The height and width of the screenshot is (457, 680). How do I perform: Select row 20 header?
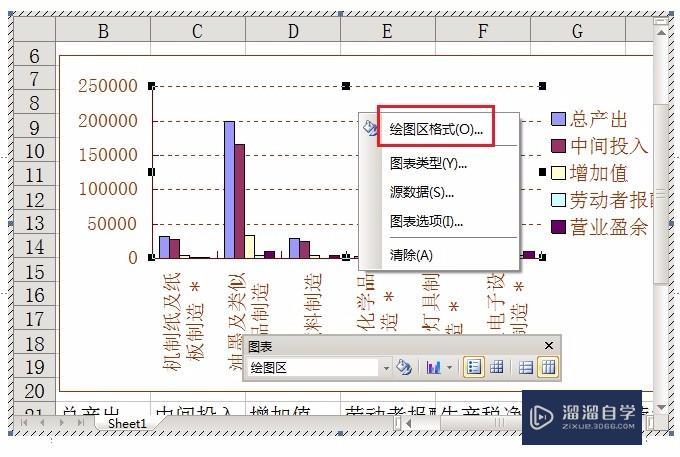34,390
